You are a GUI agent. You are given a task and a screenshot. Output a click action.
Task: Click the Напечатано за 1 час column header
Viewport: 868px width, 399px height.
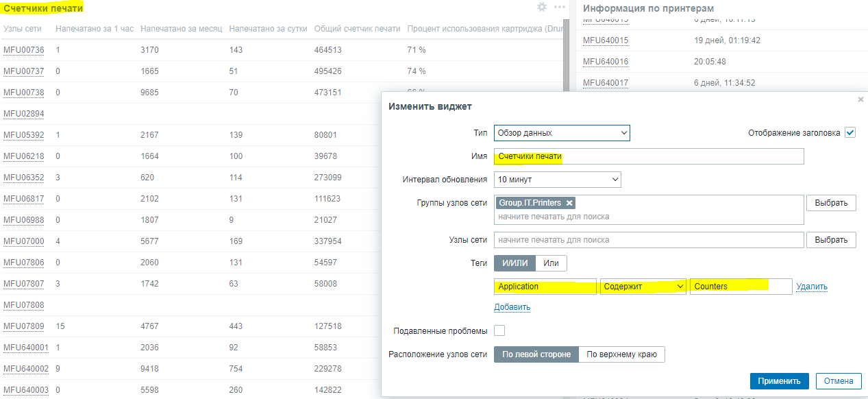pos(95,29)
